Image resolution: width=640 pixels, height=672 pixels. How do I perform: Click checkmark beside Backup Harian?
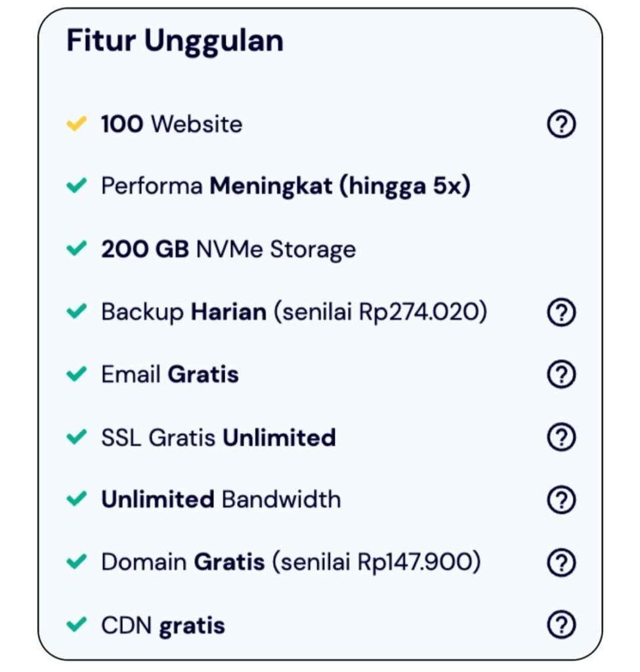coord(77,311)
